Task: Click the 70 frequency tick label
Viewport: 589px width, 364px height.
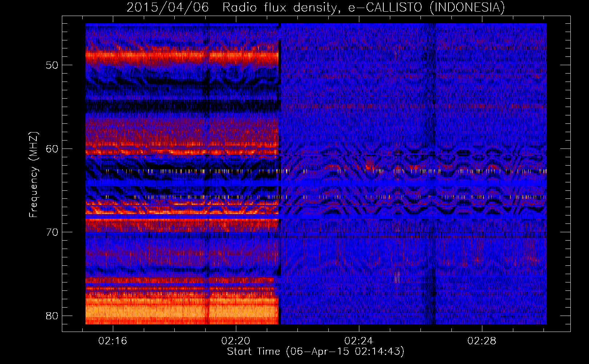Action: (x=52, y=232)
